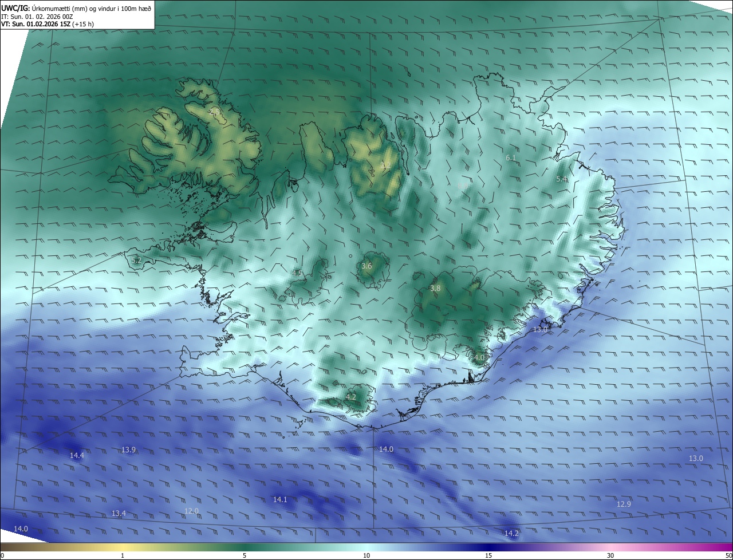Select the initial time line 'IT: Sun. 01. 02. 2026 00Z'

[37, 16]
